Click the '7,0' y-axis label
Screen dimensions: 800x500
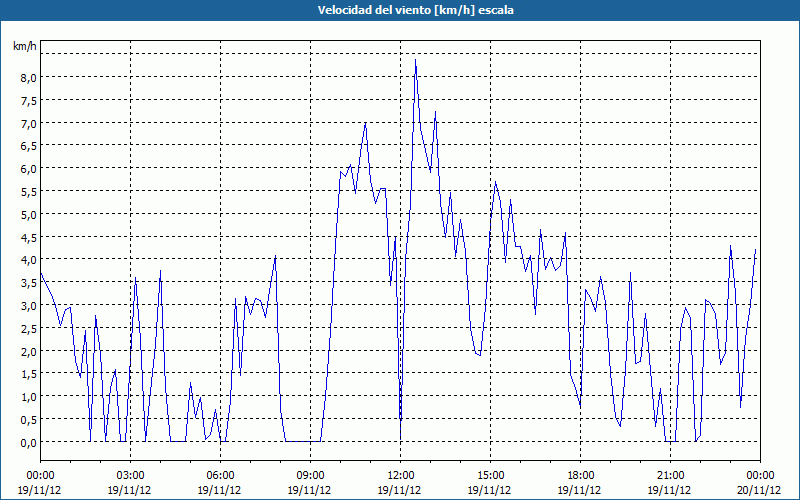coord(29,123)
